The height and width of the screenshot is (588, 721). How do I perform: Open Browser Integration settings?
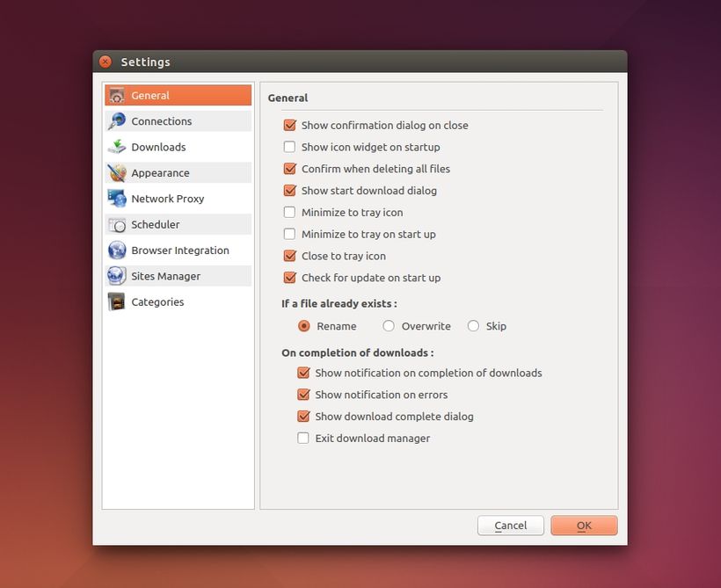(x=178, y=250)
